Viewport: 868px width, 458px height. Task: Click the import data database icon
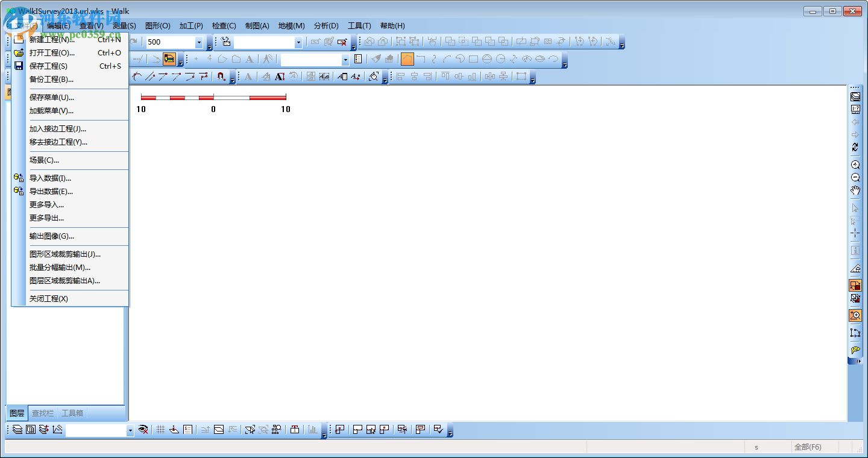(19, 178)
